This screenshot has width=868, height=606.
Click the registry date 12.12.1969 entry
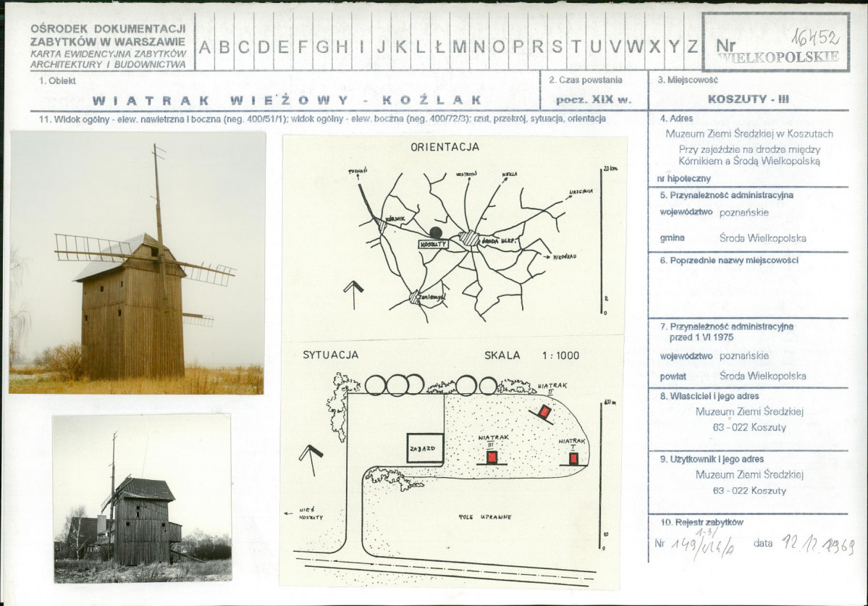click(x=818, y=545)
